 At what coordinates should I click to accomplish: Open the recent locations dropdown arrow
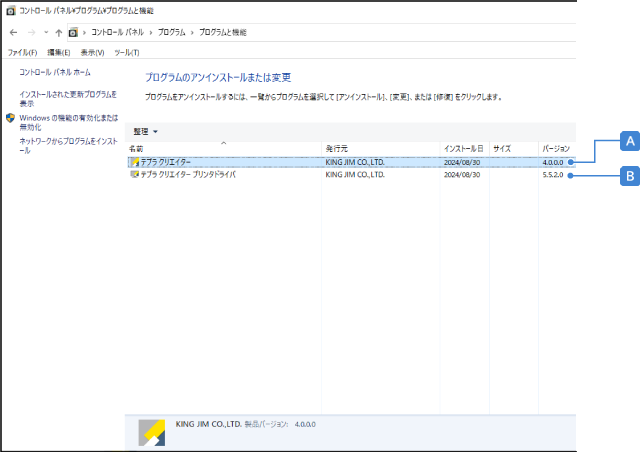[x=44, y=32]
